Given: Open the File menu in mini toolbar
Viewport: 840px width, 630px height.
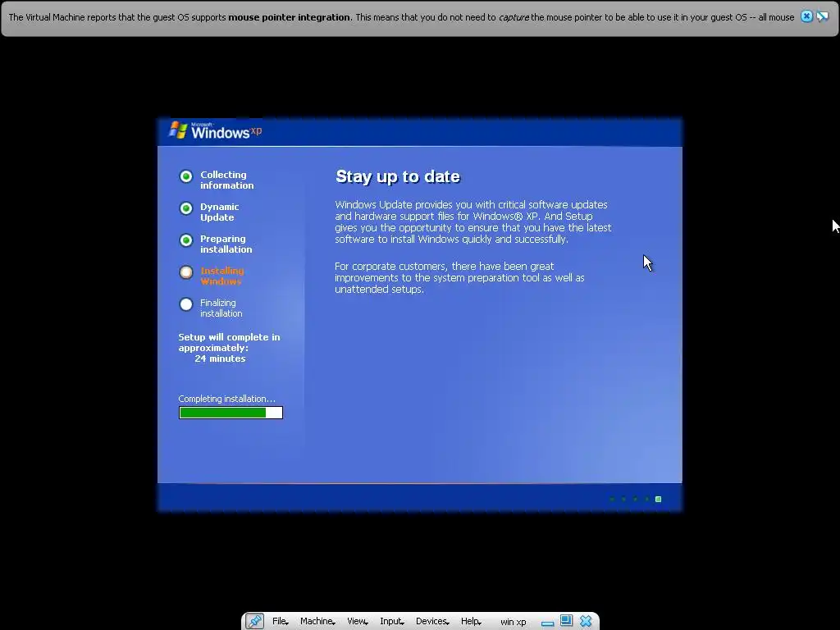Looking at the screenshot, I should point(281,621).
